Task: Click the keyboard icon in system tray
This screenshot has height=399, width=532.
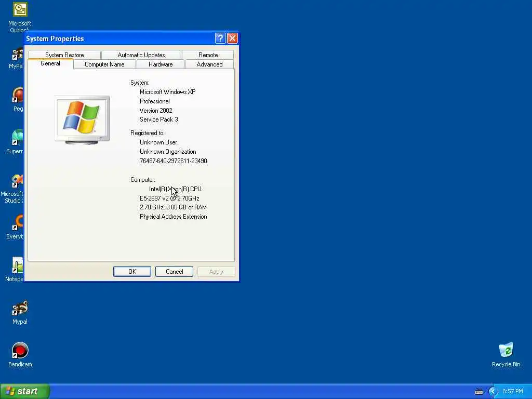Action: coord(478,392)
